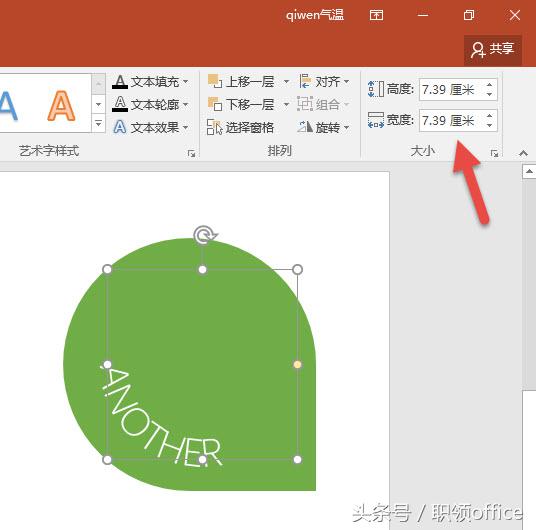Open the Bring Forward dropdown arrow
Image resolution: width=536 pixels, height=530 pixels.
coord(286,81)
